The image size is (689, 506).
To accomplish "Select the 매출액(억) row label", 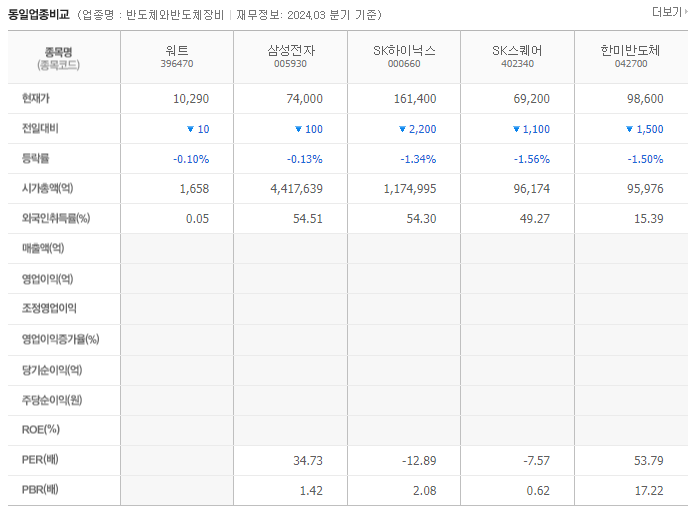I will tap(43, 248).
